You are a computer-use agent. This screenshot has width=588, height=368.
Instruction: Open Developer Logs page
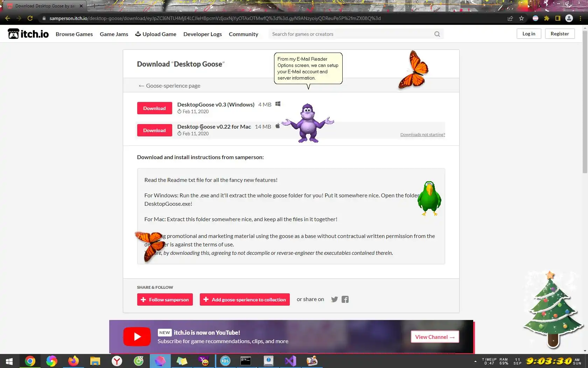[203, 34]
